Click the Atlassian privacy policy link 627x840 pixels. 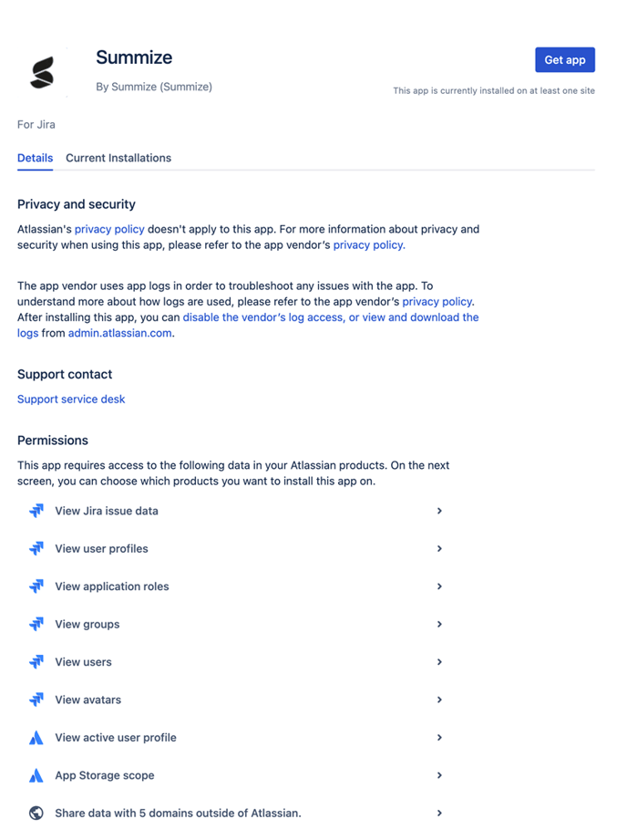[109, 229]
